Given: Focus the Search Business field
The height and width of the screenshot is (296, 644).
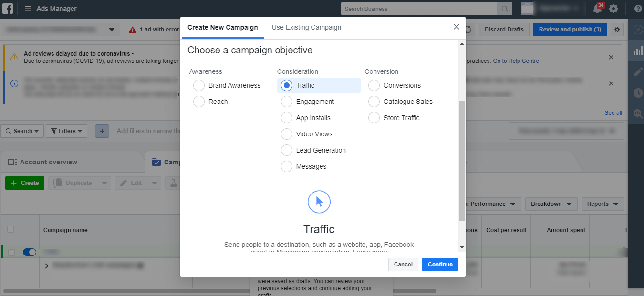Looking at the screenshot, I should 419,9.
